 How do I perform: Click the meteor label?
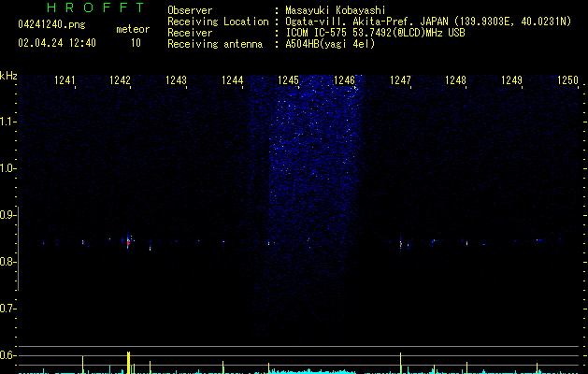(133, 29)
